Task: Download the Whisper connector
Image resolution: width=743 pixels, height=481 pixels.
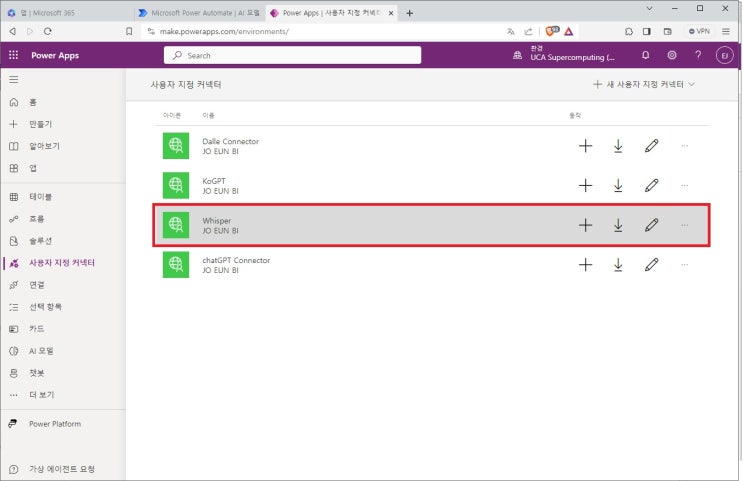Action: click(x=618, y=225)
